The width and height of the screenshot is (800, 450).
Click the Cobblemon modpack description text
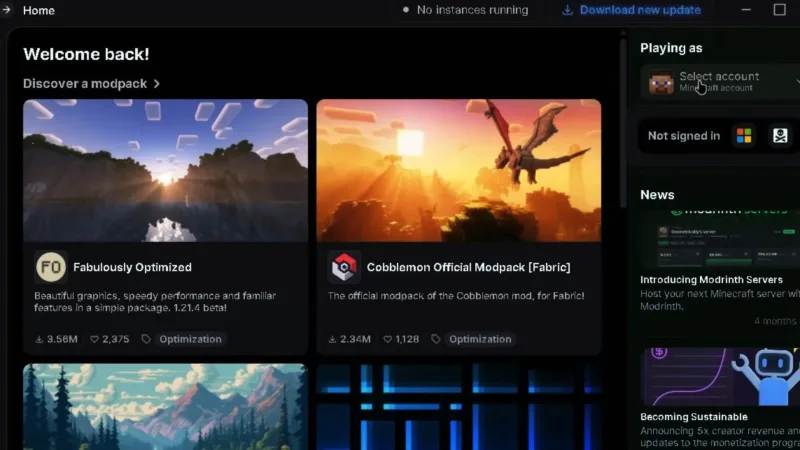[x=456, y=295]
